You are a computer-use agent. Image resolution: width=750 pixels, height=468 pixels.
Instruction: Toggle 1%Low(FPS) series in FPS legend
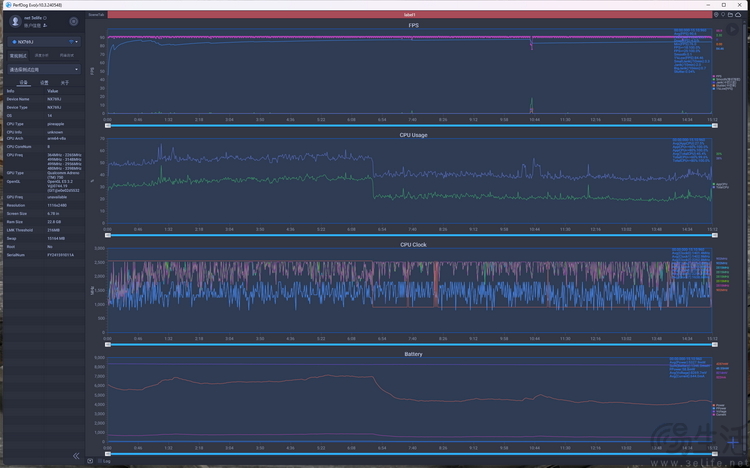coord(722,89)
